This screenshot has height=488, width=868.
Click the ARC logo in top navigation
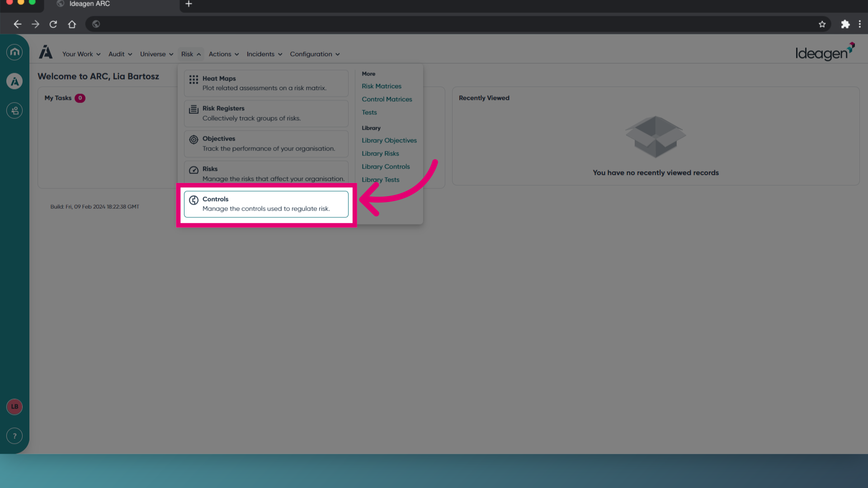point(46,52)
